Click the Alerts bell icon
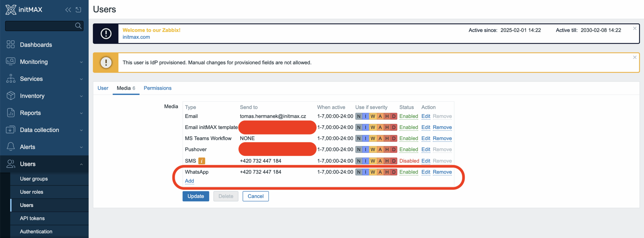 tap(11, 147)
